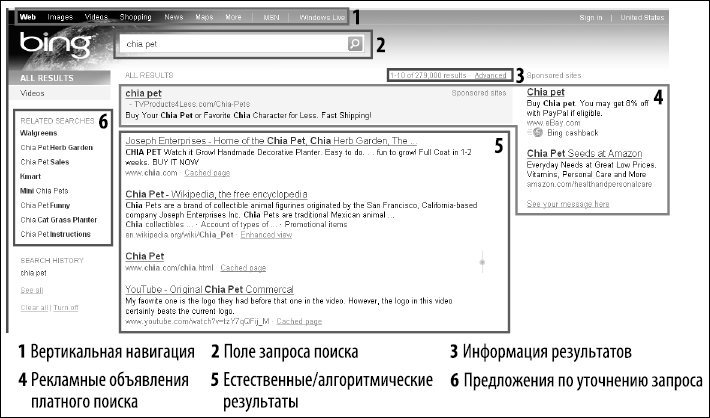
Task: Click the magnifier search button
Action: tap(355, 44)
